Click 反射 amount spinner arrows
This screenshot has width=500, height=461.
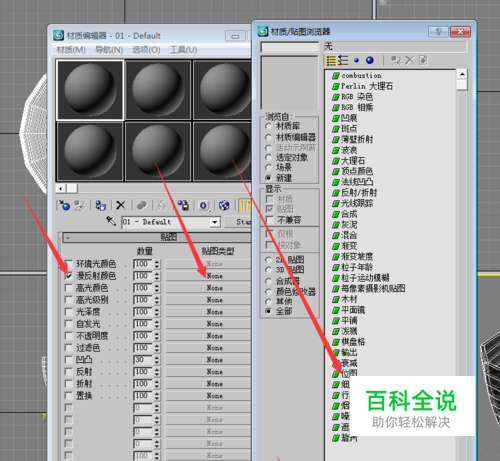(157, 372)
